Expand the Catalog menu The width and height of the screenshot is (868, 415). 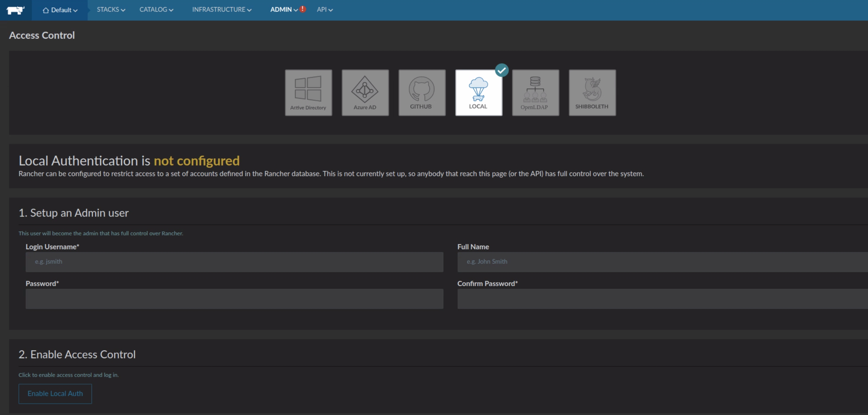[156, 10]
